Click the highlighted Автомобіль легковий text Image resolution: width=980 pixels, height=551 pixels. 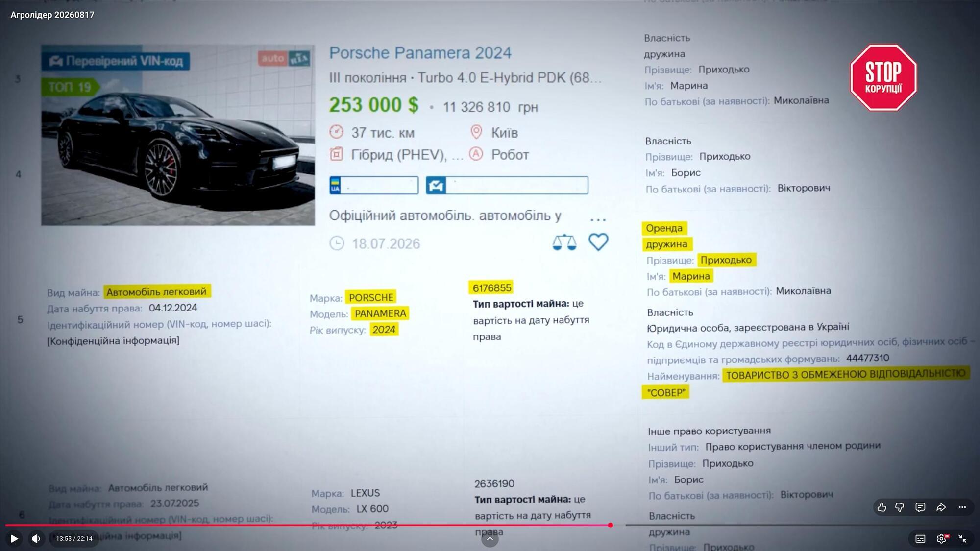156,292
